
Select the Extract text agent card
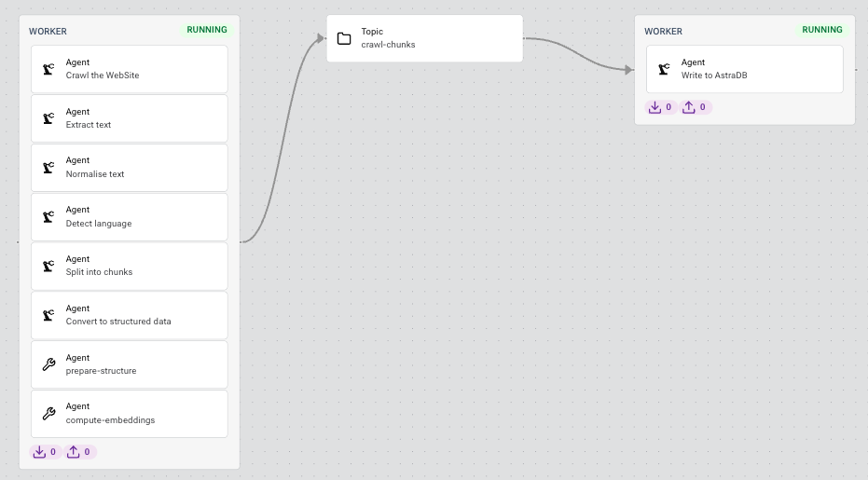130,118
